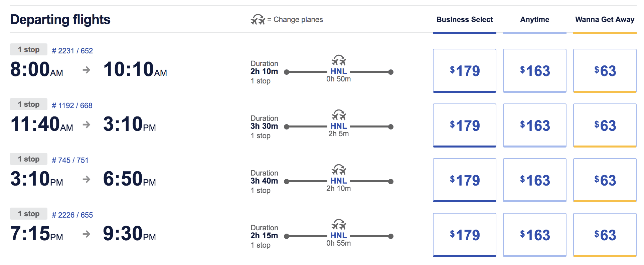Select Business Select column header
644x265 pixels.
[x=464, y=20]
